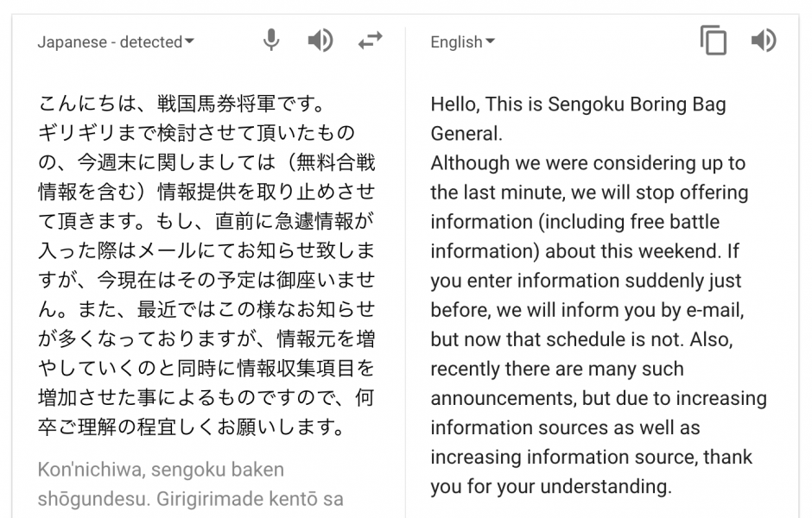Play the English translation audio
The height and width of the screenshot is (518, 812).
click(764, 39)
